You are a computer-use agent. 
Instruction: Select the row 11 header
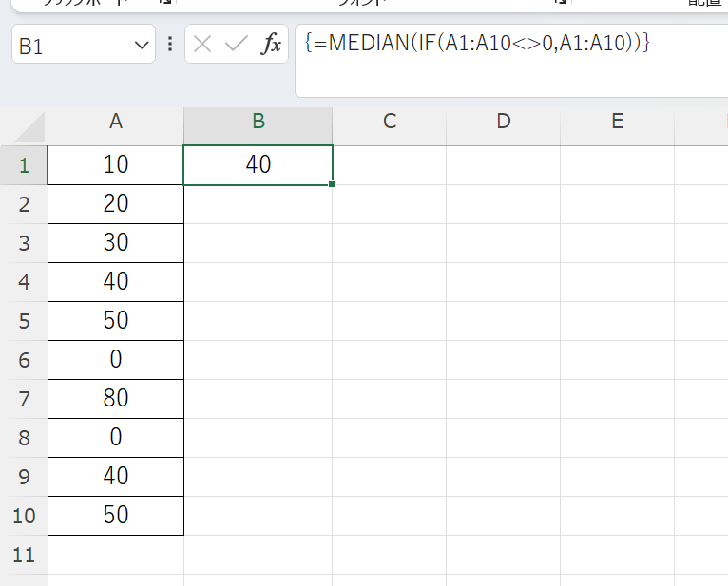point(24,555)
